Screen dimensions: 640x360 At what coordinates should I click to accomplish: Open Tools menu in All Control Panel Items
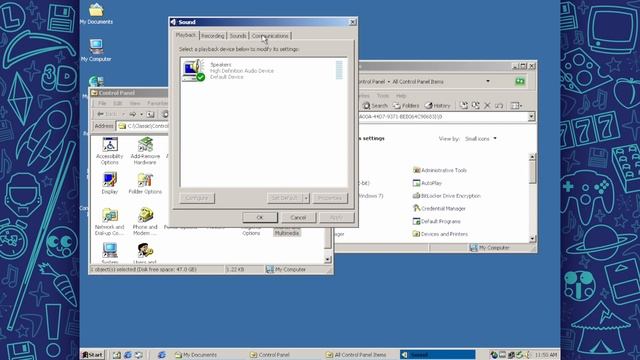click(382, 96)
